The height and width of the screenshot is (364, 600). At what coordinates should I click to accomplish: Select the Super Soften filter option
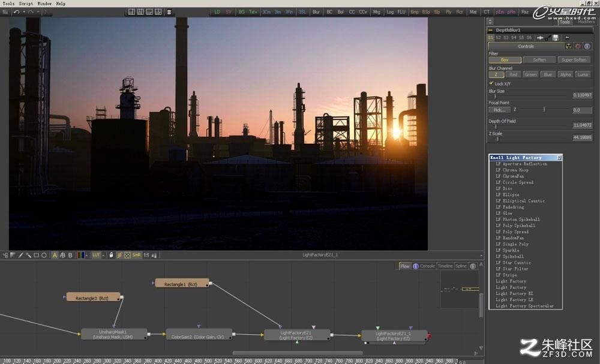click(574, 60)
